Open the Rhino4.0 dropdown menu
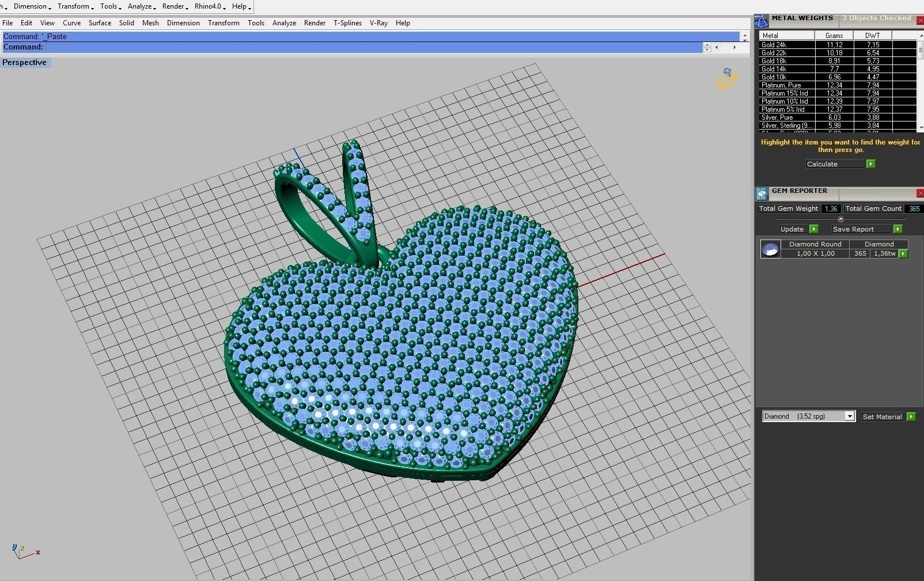924x581 pixels. pyautogui.click(x=210, y=6)
